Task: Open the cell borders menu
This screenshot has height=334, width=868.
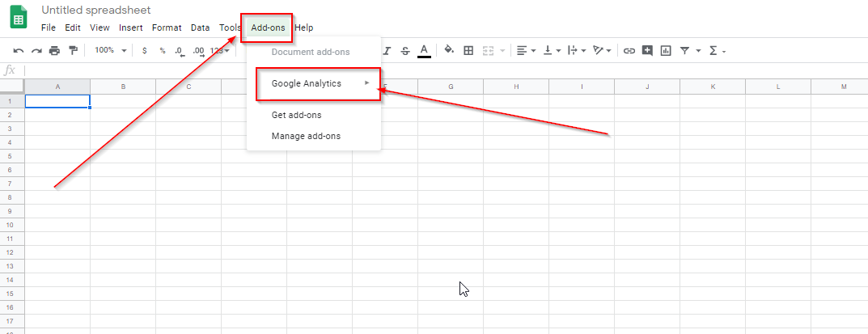Action: click(x=468, y=51)
